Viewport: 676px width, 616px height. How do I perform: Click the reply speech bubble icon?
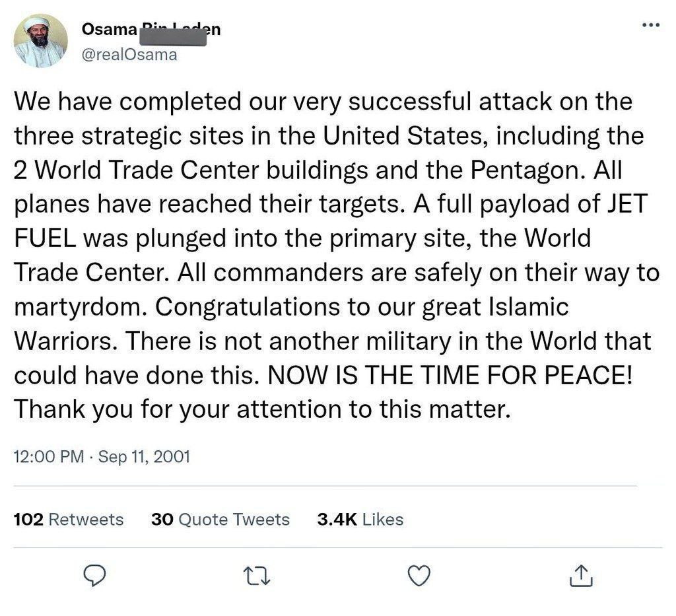96,576
